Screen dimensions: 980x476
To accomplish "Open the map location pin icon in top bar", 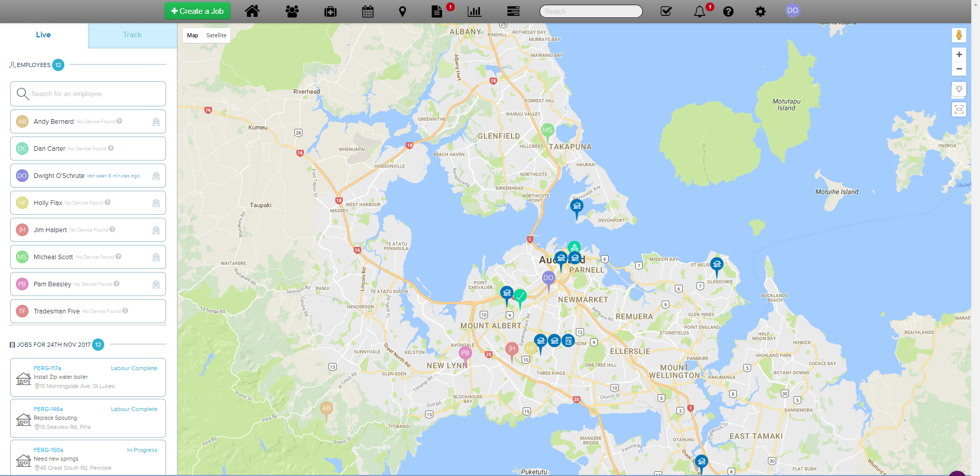I will 403,11.
